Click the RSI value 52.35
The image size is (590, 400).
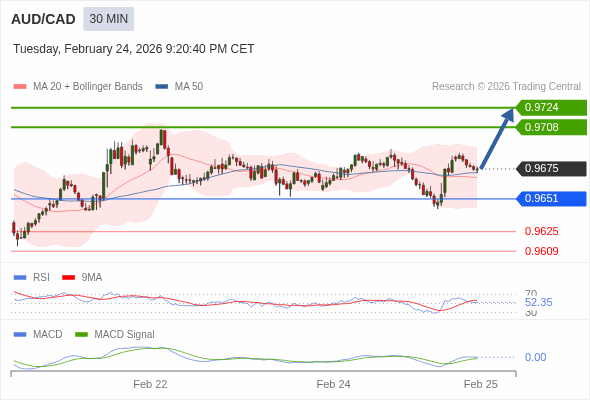[x=538, y=302]
